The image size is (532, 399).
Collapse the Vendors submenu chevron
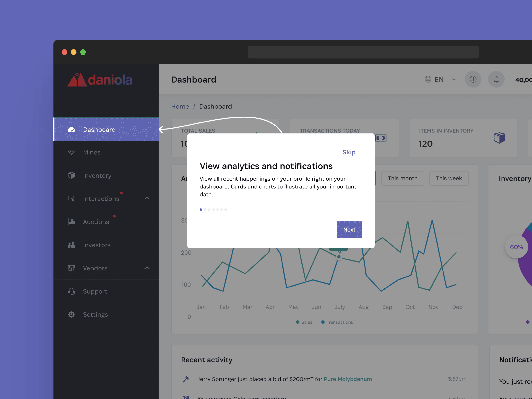147,268
